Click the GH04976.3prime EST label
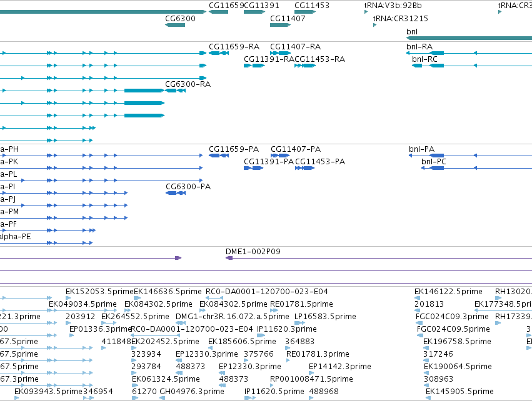The width and height of the screenshot is (532, 401). click(192, 392)
